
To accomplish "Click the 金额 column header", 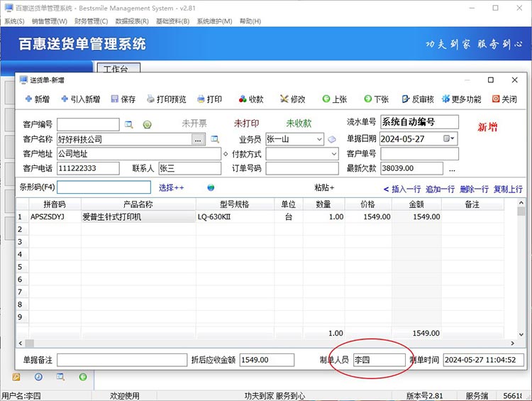I will click(x=416, y=204).
